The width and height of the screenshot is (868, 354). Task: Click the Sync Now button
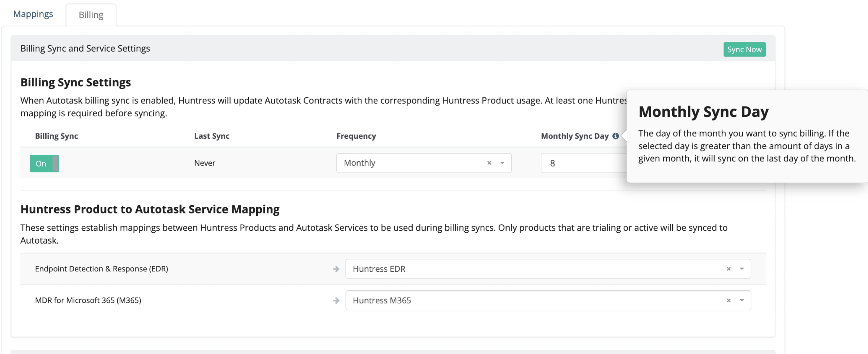click(744, 49)
